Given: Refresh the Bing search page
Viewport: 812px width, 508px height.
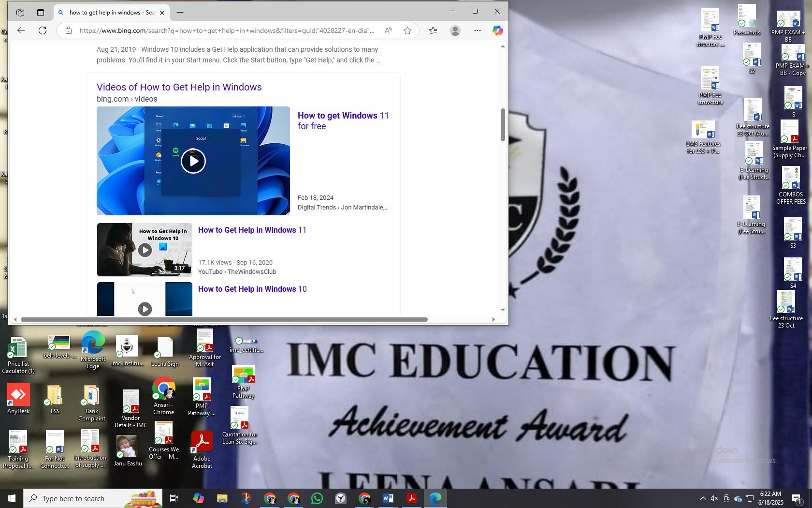Looking at the screenshot, I should click(43, 30).
